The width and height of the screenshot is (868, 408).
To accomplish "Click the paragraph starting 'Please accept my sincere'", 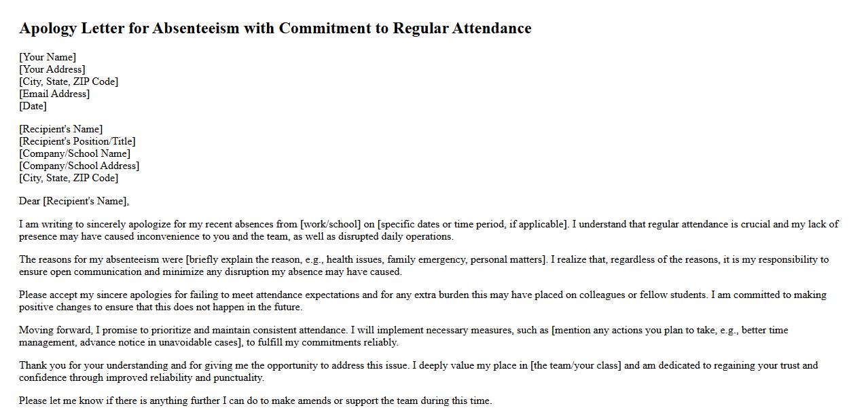I will point(422,301).
